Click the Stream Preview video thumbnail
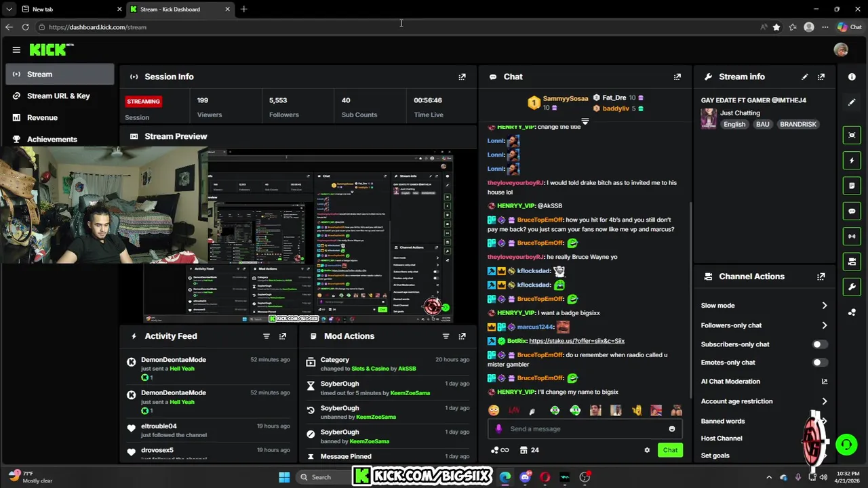 point(298,237)
